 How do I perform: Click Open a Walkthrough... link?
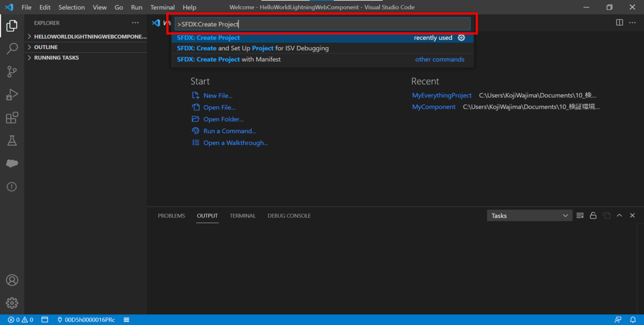tap(236, 143)
